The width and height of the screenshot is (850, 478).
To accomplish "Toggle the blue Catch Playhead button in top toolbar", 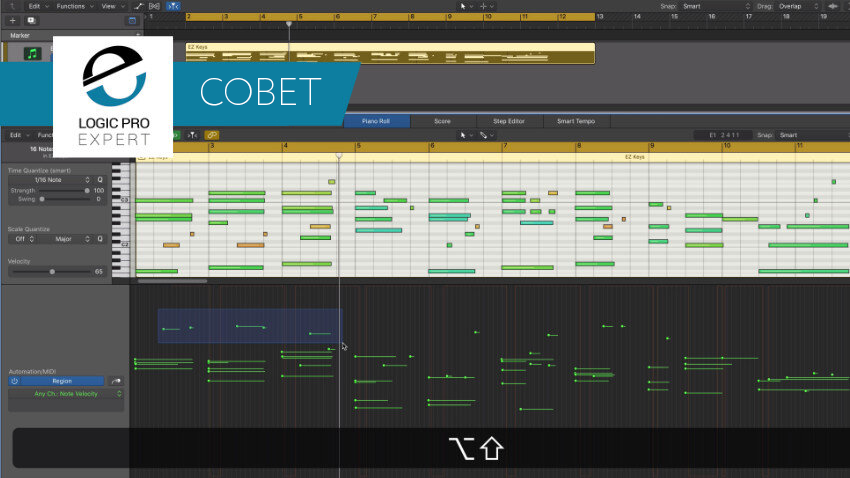I will pyautogui.click(x=173, y=6).
